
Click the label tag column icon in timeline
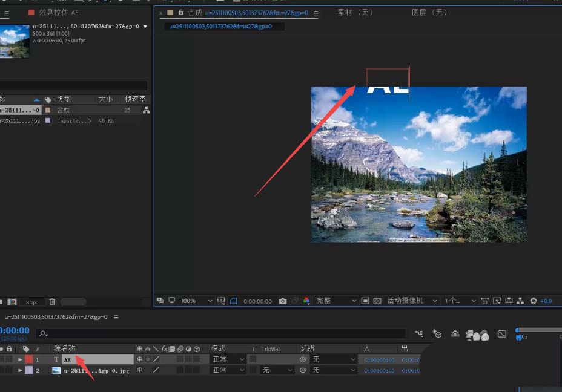26,348
